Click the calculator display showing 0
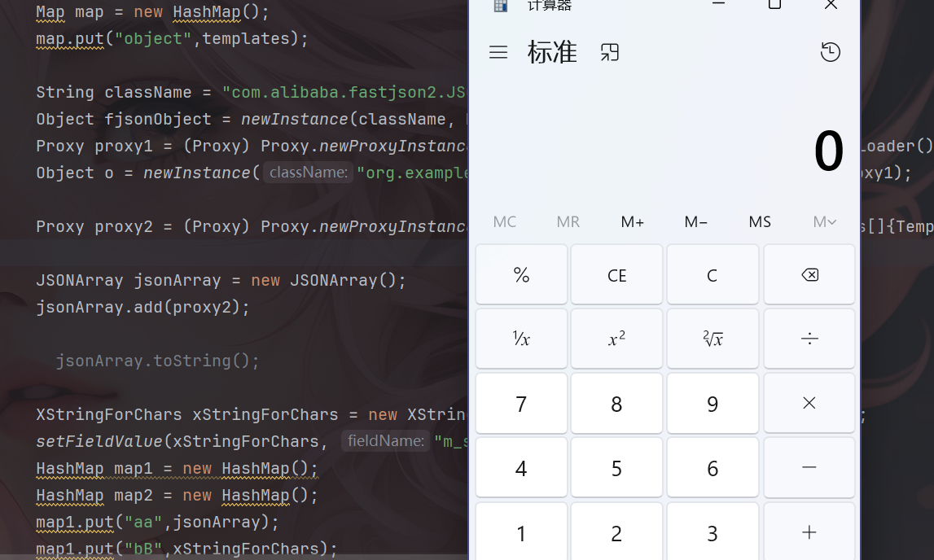934x560 pixels. (829, 151)
